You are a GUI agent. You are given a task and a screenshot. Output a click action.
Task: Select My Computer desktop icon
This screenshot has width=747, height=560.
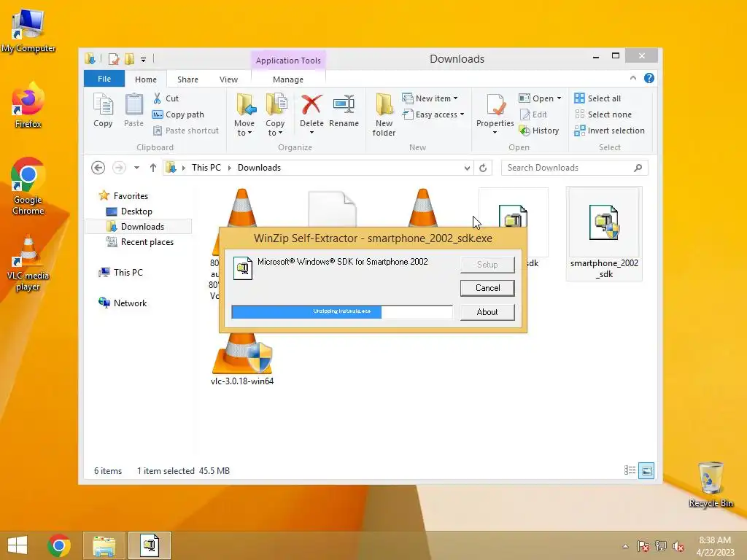28,31
